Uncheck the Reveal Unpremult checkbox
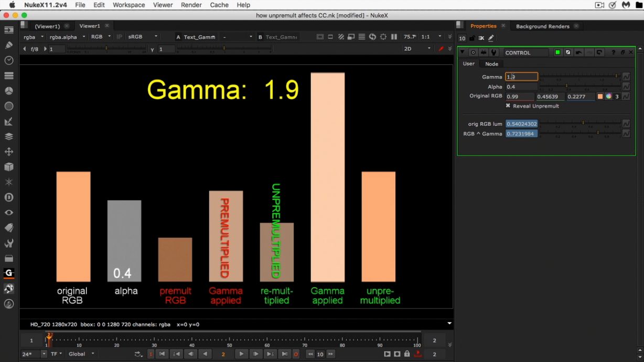 pos(508,105)
